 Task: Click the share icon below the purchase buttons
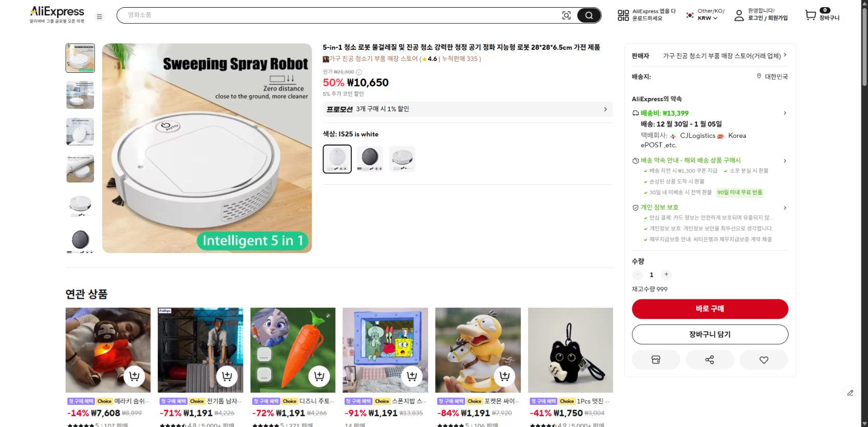[x=710, y=359]
